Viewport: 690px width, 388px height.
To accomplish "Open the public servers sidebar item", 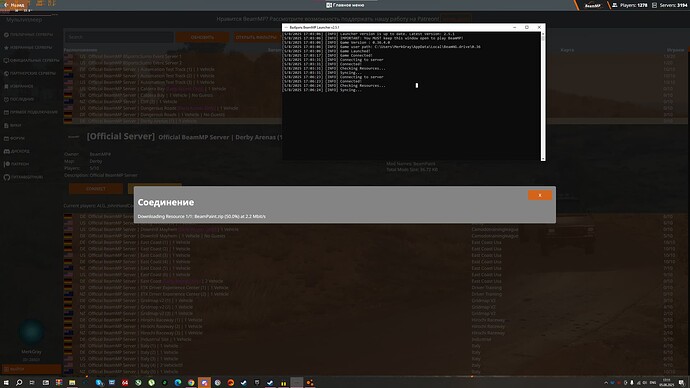I will (29, 34).
